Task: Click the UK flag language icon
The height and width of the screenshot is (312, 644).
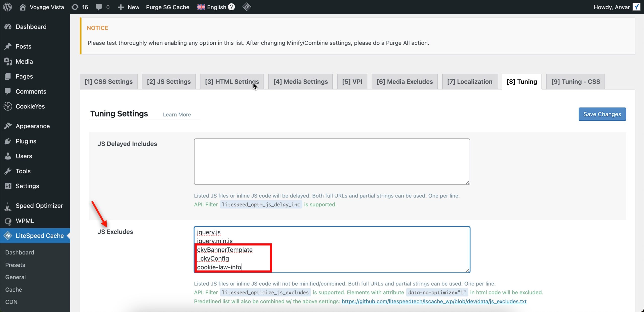Action: [201, 7]
